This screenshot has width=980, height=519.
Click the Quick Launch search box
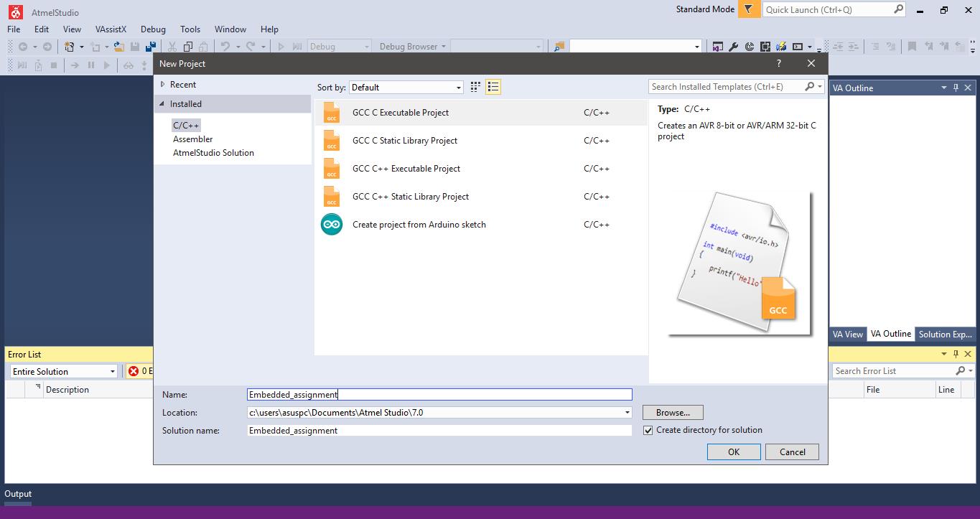pos(828,9)
